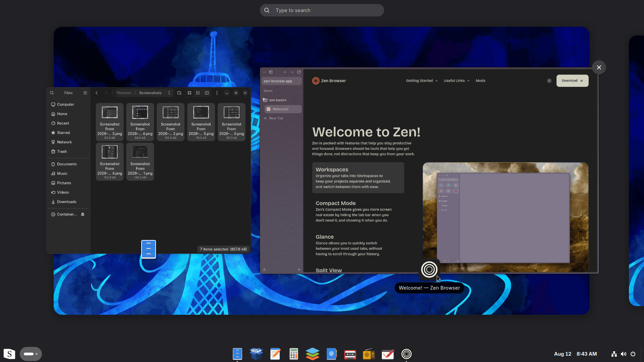Expand the Useful Links menu
Image resolution: width=644 pixels, height=362 pixels.
457,81
